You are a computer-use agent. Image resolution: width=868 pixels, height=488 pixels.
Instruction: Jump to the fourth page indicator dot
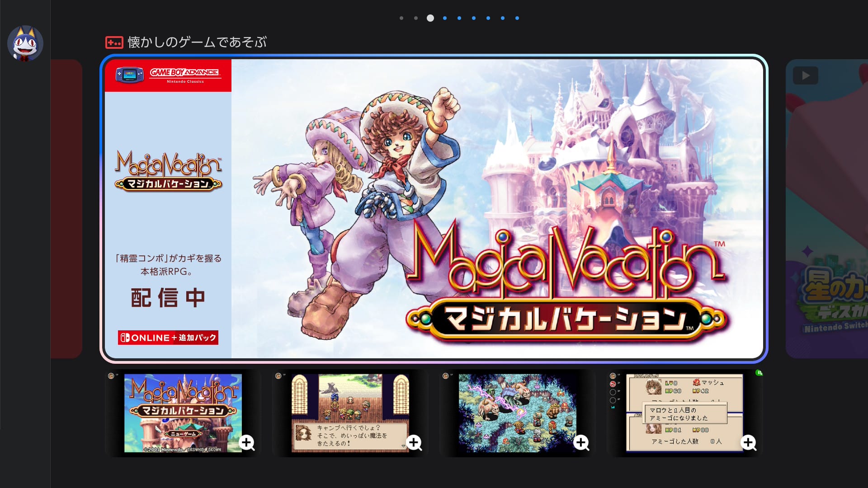(445, 18)
